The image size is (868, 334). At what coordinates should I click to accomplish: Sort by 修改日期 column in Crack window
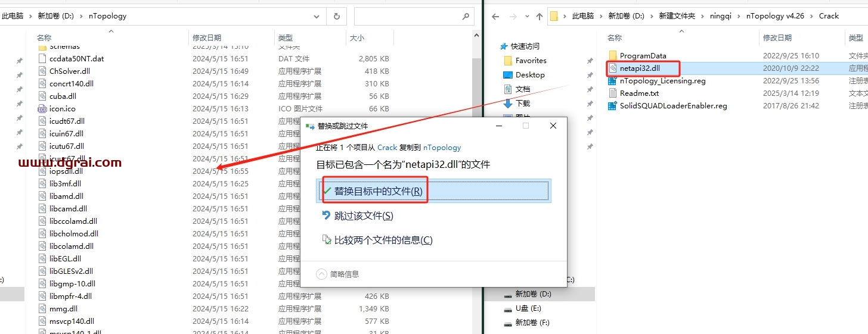click(777, 38)
